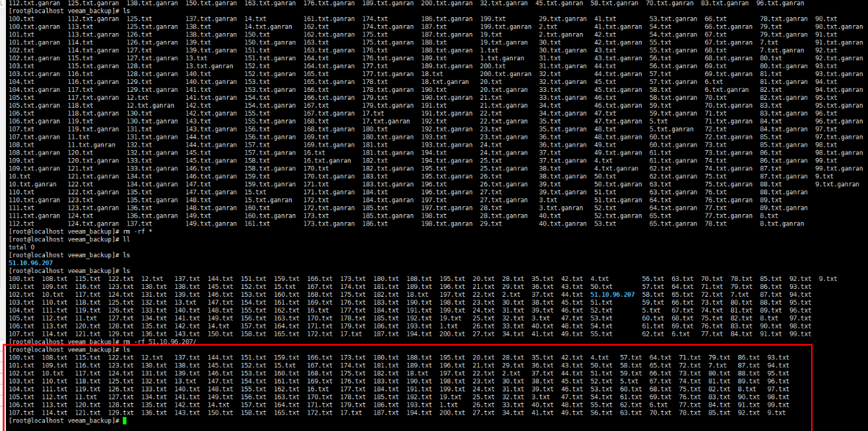This screenshot has height=431, width=868.
Task: Click the 199.txt.ganran file entry
Action: (x=505, y=26)
